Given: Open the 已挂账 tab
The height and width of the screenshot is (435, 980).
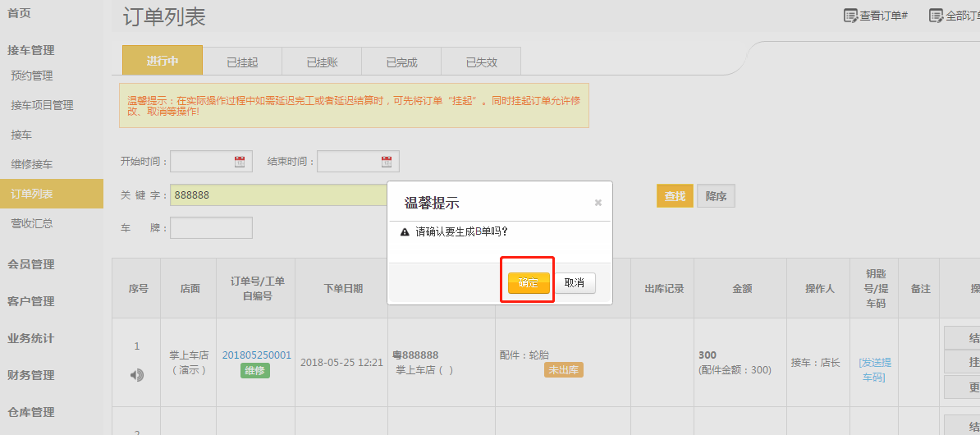Looking at the screenshot, I should coord(322,62).
